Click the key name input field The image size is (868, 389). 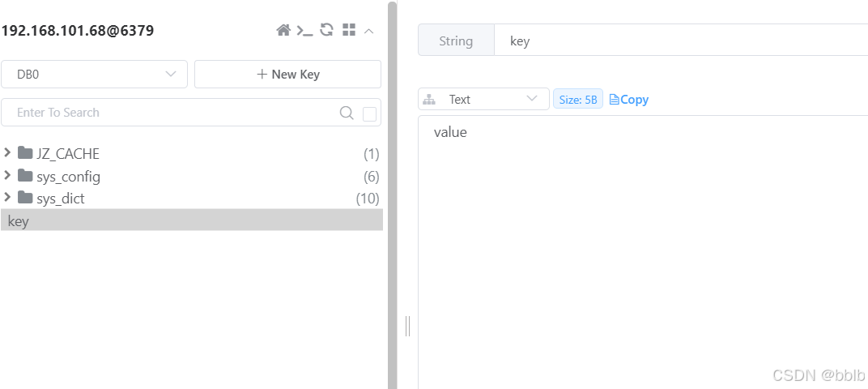[680, 41]
